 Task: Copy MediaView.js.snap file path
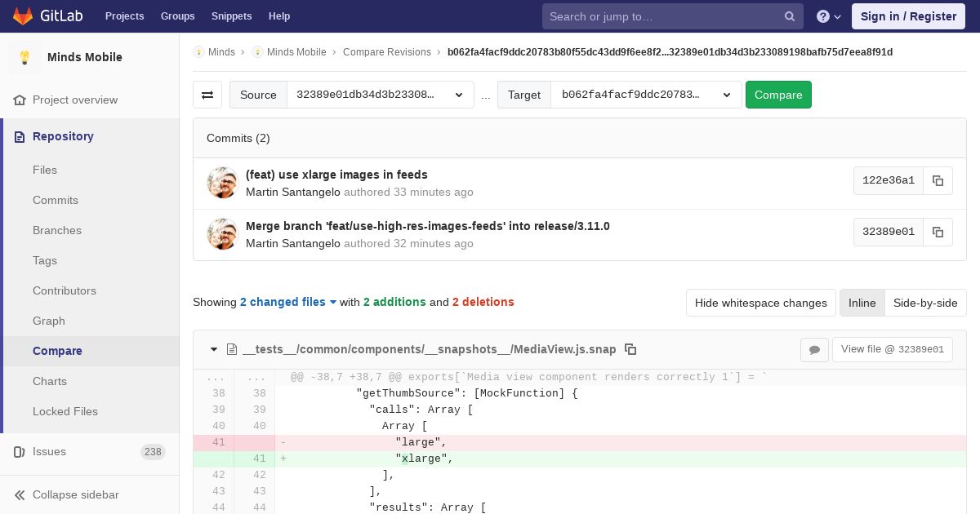pyautogui.click(x=630, y=349)
